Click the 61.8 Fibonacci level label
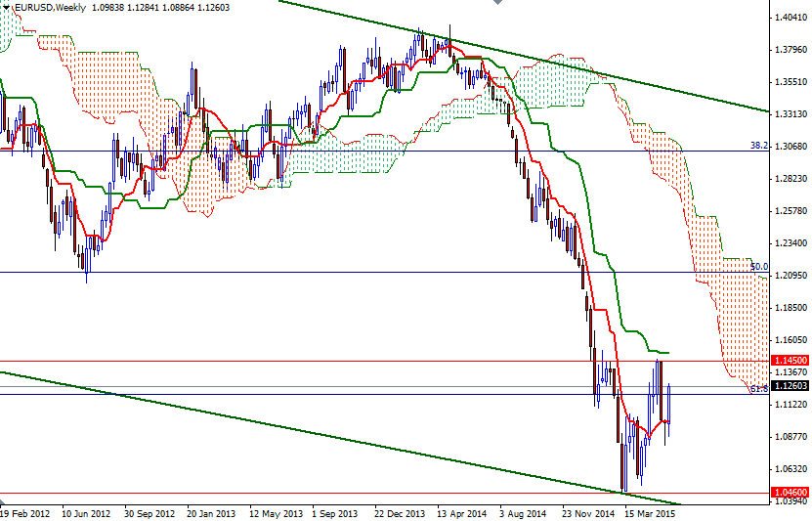 [759, 388]
